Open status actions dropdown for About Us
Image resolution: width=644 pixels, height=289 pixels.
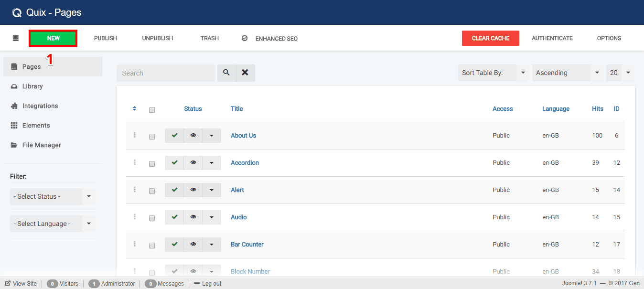(212, 136)
